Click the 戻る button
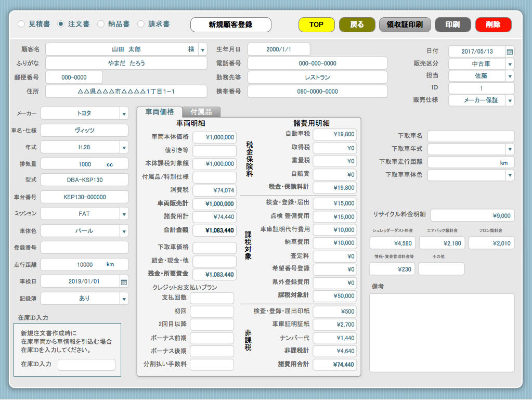Screen dimensions: 532x400 357,24
